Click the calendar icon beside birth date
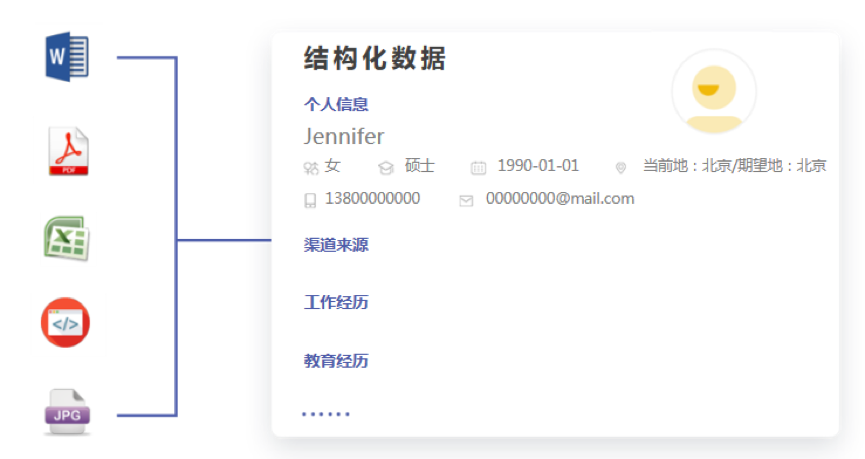Screen dimensions: 865x459 (478, 168)
